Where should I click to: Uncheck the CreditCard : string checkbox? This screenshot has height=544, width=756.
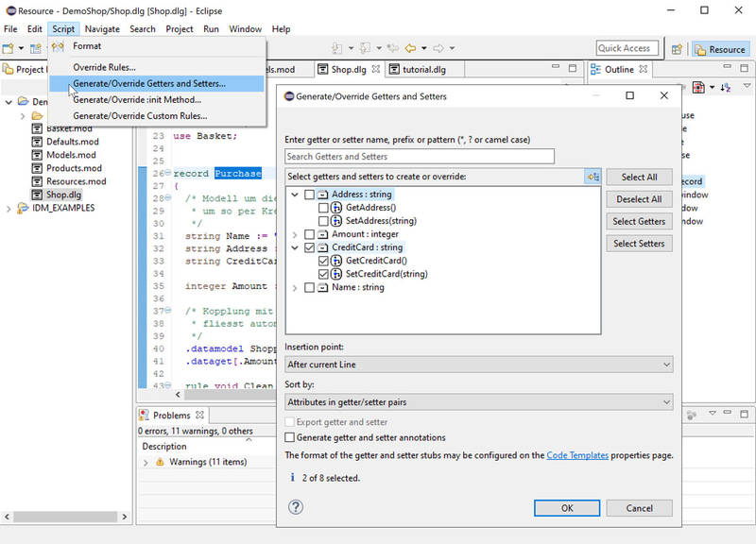coord(310,247)
